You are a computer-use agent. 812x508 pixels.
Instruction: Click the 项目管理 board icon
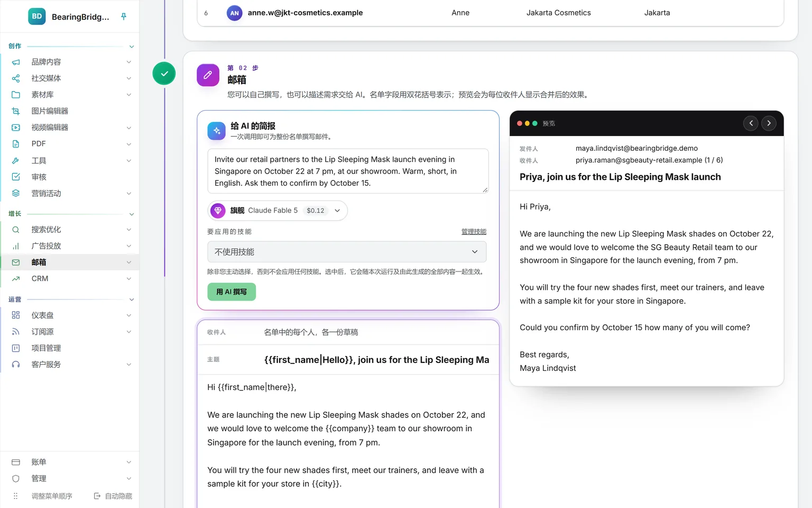[x=16, y=348]
